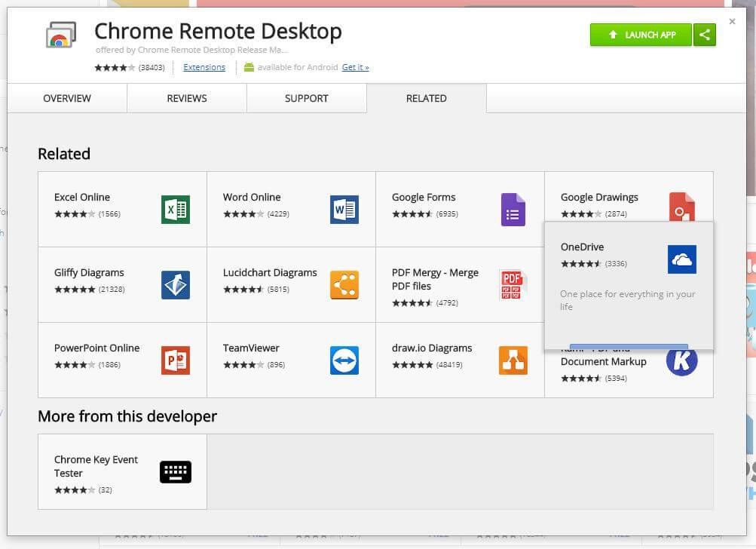Open PDF Mergy - Merge PDF files title
Image resolution: width=756 pixels, height=549 pixels.
click(x=435, y=279)
